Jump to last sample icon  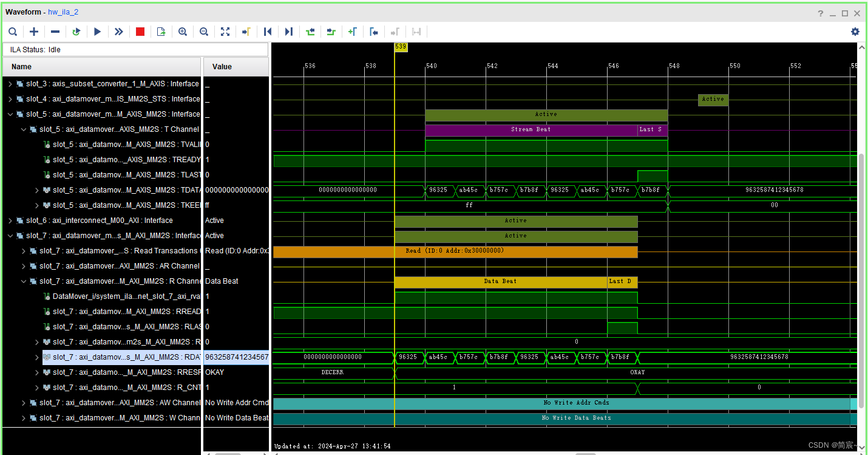[x=289, y=32]
